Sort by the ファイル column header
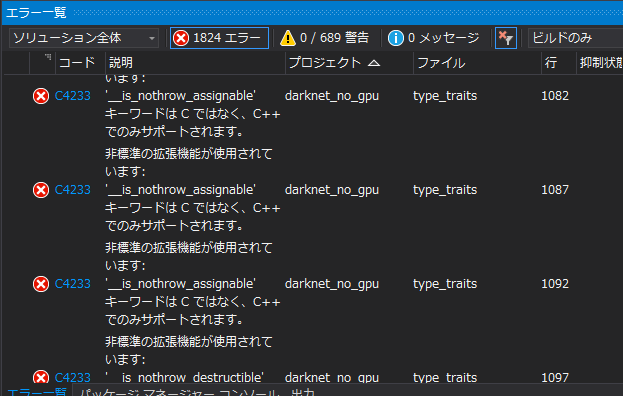Screen dimensions: 623x396 click(x=477, y=63)
